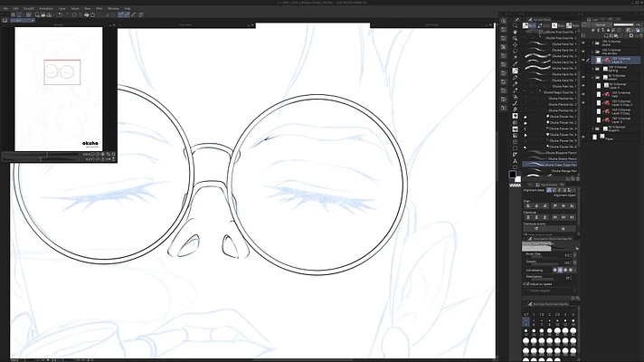Click the sub tool list trash icon
The width and height of the screenshot is (644, 362).
click(578, 179)
